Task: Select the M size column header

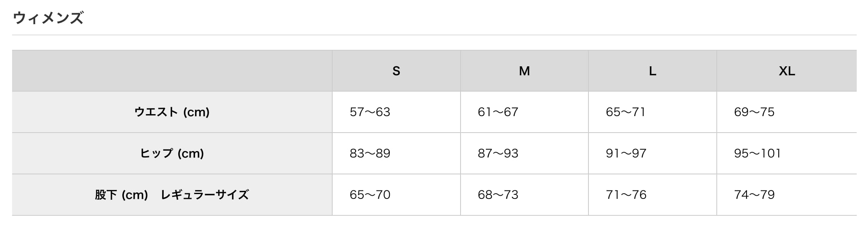Action: click(x=524, y=71)
